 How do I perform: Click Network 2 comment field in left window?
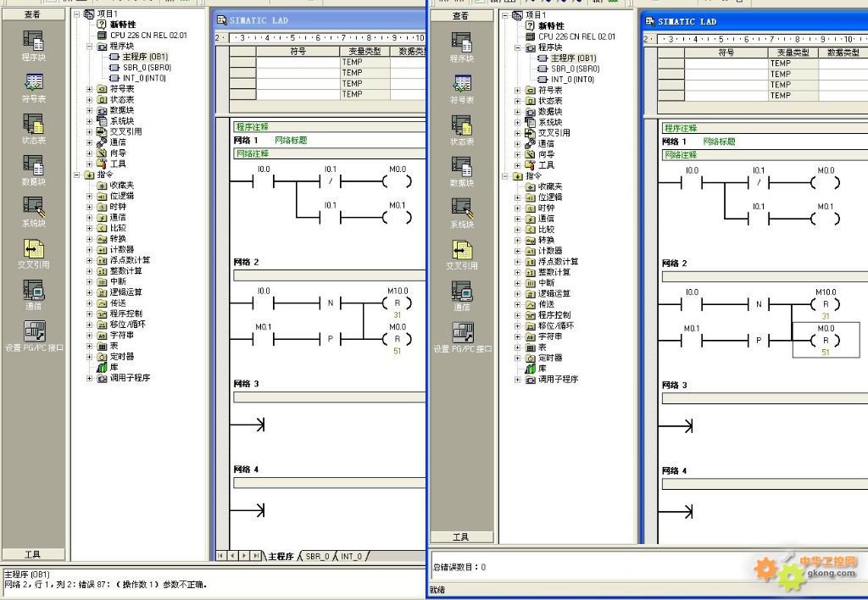[330, 275]
